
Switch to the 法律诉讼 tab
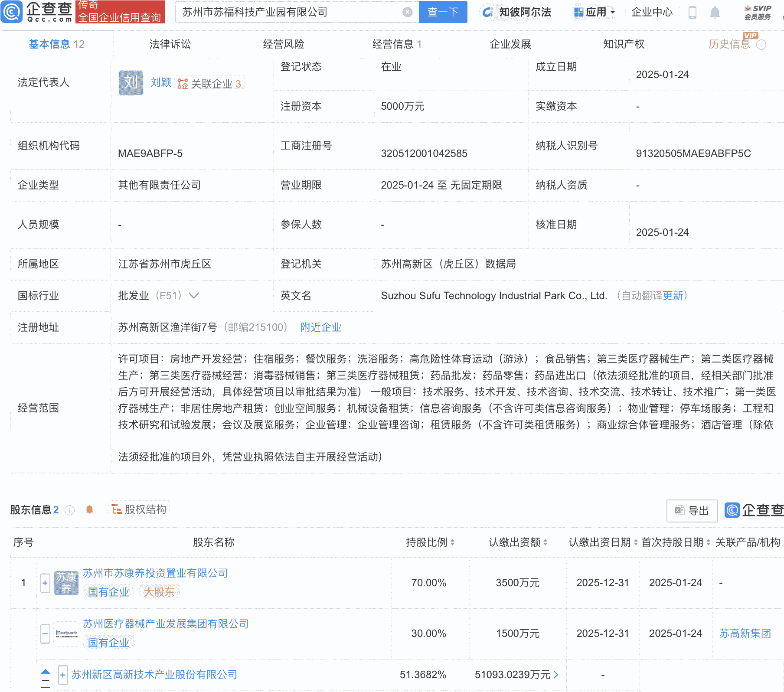pos(170,43)
